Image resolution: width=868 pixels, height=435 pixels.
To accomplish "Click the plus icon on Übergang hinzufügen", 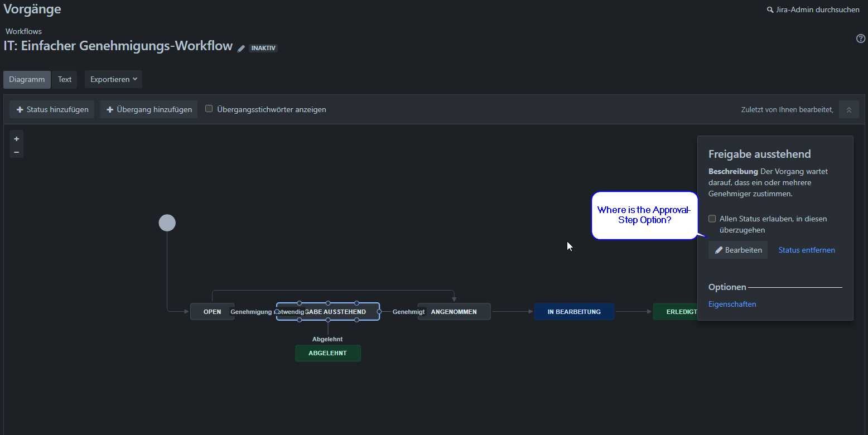I will pos(109,109).
